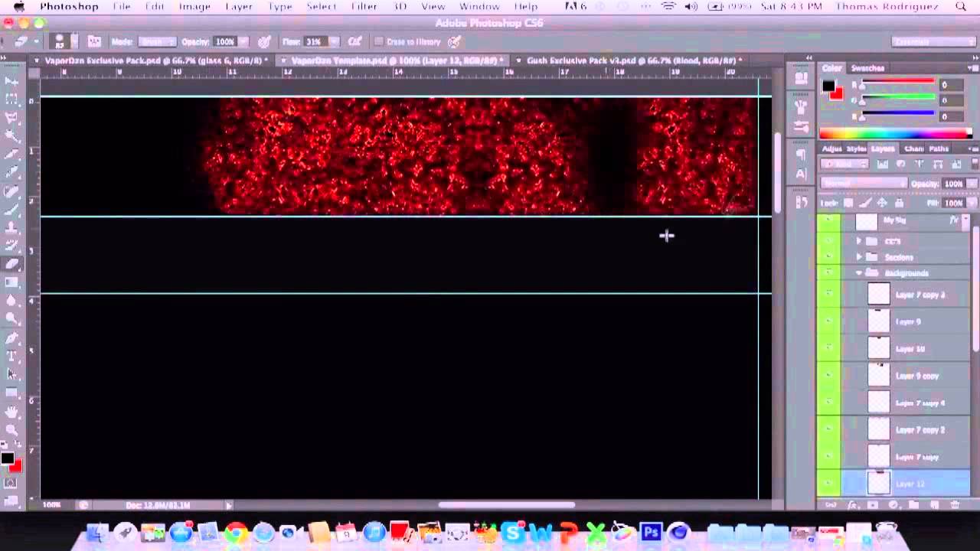980x551 pixels.
Task: Open the Flow slider dropdown arrow
Action: [334, 41]
